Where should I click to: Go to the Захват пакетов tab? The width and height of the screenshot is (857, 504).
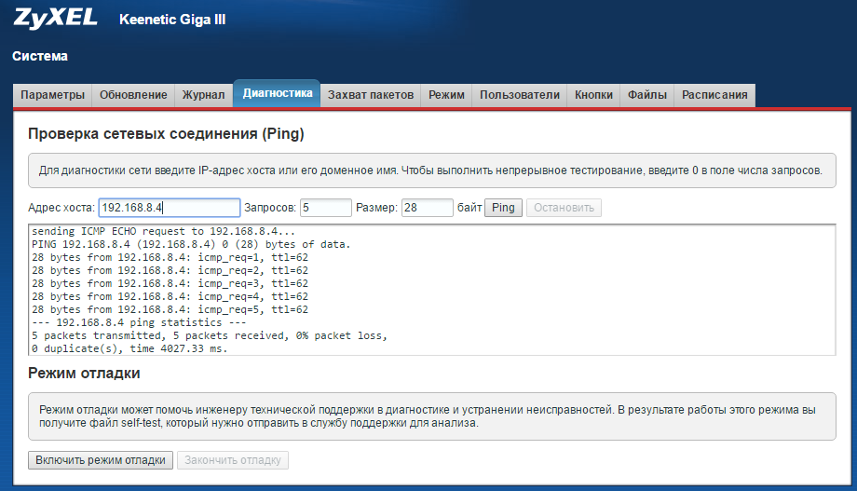370,95
